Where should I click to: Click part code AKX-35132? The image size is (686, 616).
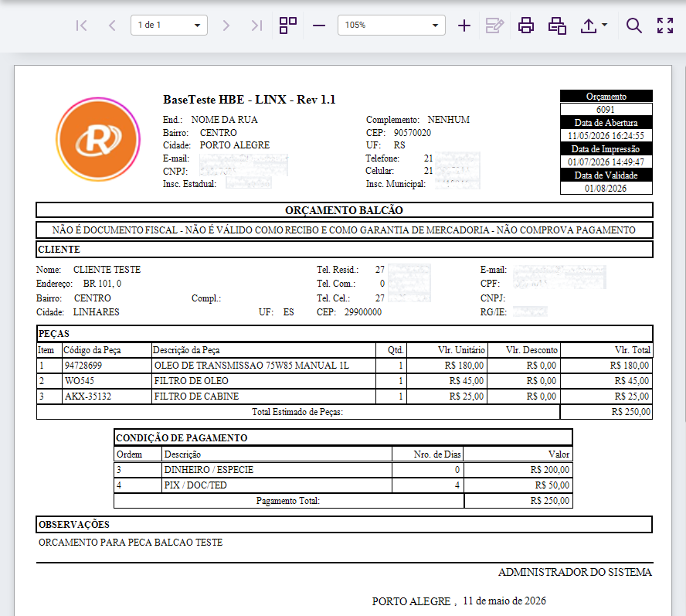(x=88, y=396)
